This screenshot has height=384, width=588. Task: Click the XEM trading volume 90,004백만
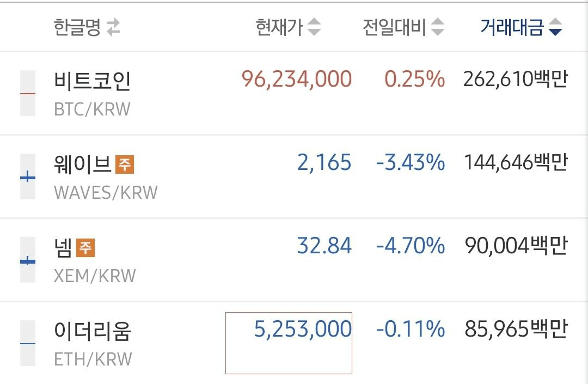(516, 246)
